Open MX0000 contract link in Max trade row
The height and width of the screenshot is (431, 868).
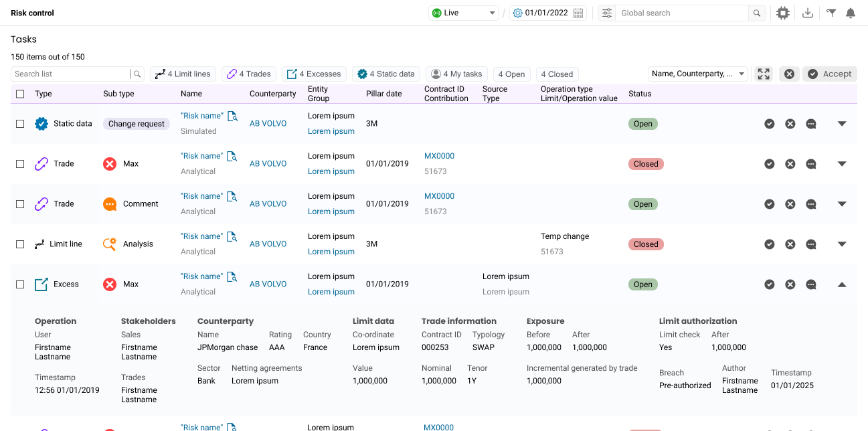[439, 156]
